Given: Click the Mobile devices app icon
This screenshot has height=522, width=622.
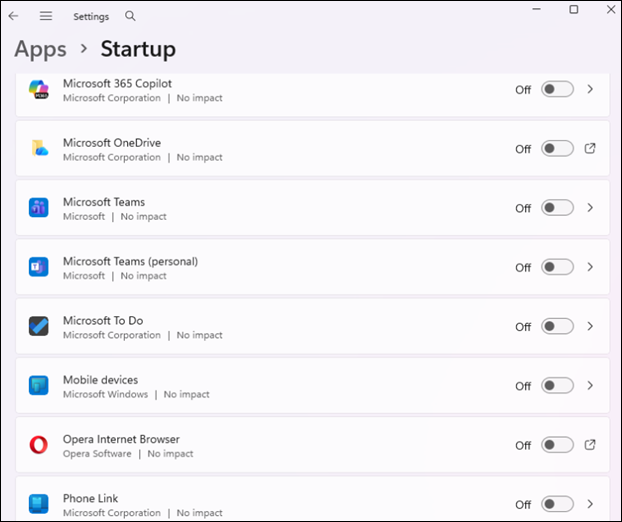Looking at the screenshot, I should [38, 386].
